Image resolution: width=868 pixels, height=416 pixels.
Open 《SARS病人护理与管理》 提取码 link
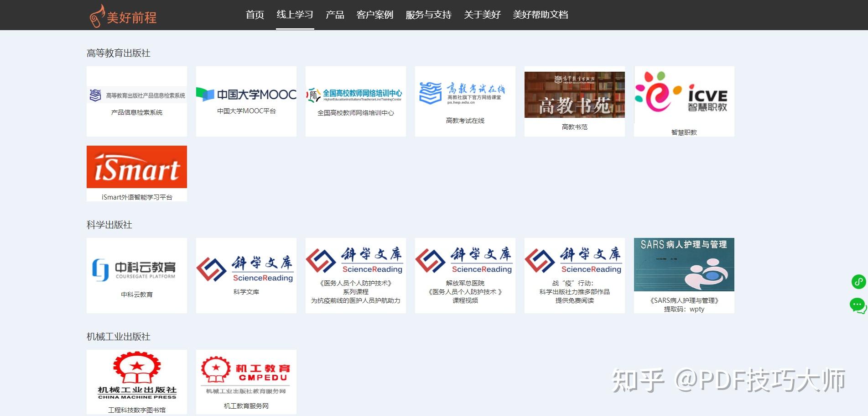coord(684,305)
